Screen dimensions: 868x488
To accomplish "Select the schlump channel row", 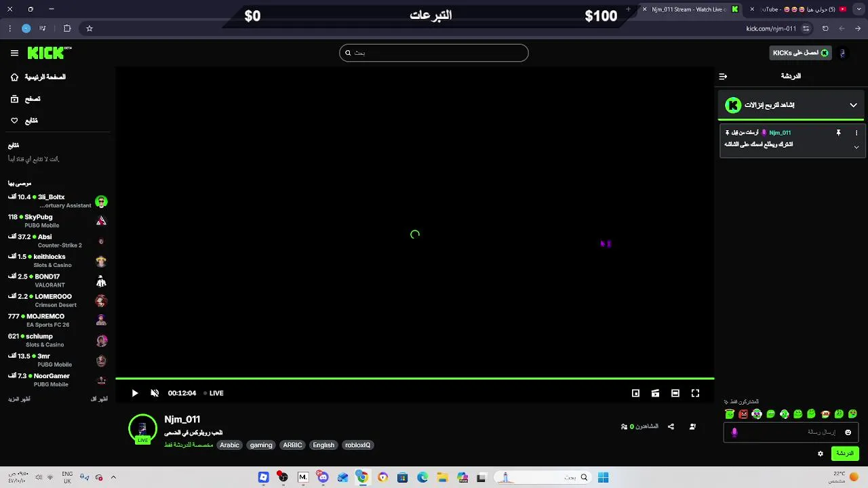I will coord(58,340).
